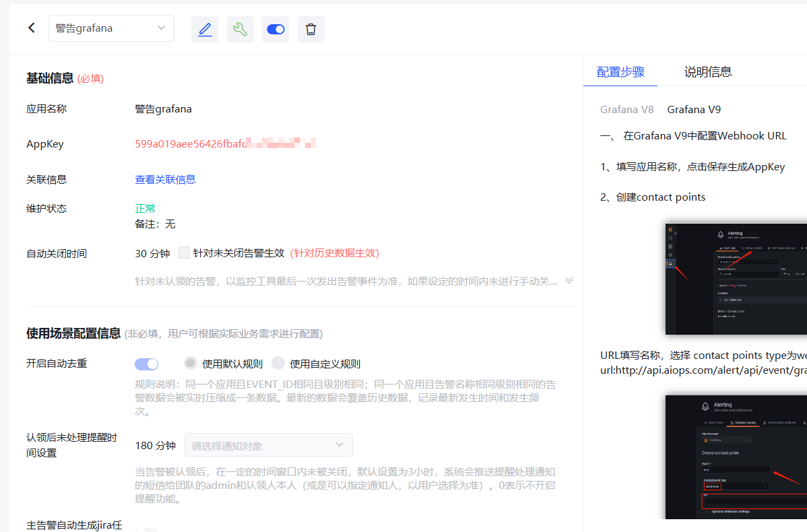
Task: Open the 警告grafana application dropdown
Action: pos(111,28)
